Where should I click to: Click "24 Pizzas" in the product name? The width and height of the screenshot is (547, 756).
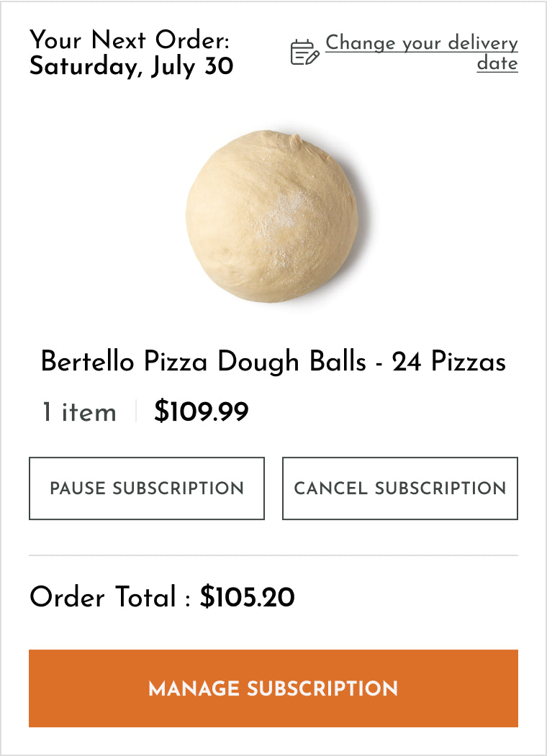449,361
